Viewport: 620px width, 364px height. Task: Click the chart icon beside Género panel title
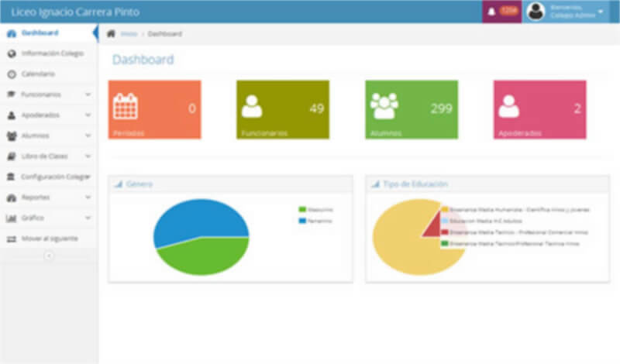(x=119, y=184)
